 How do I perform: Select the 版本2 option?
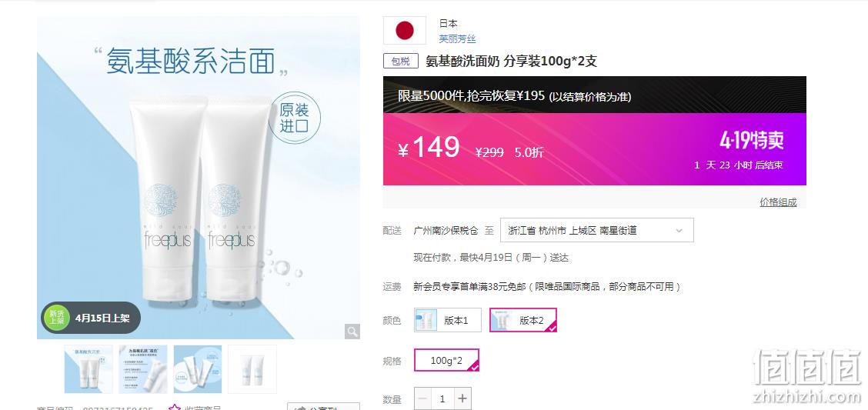523,320
